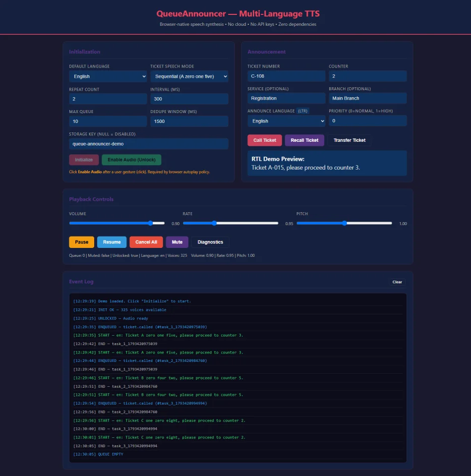471x476 pixels.
Task: Adjust the Volume slider
Action: 117,223
